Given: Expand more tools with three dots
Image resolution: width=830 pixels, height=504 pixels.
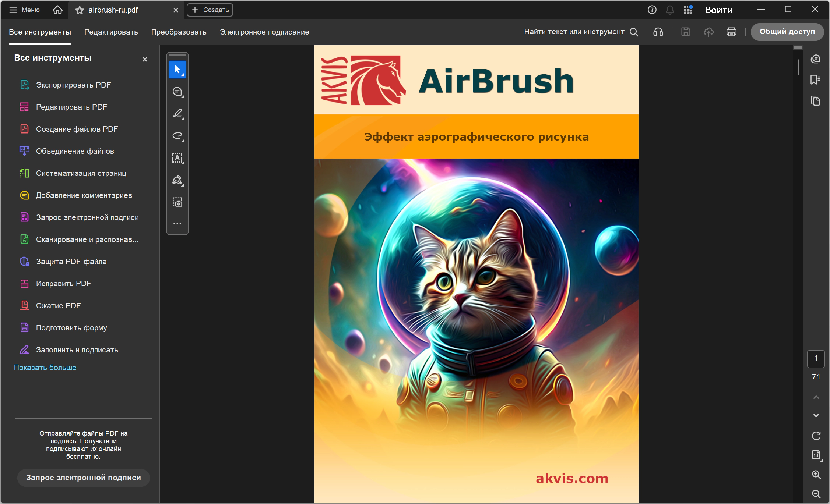Looking at the screenshot, I should [x=177, y=224].
